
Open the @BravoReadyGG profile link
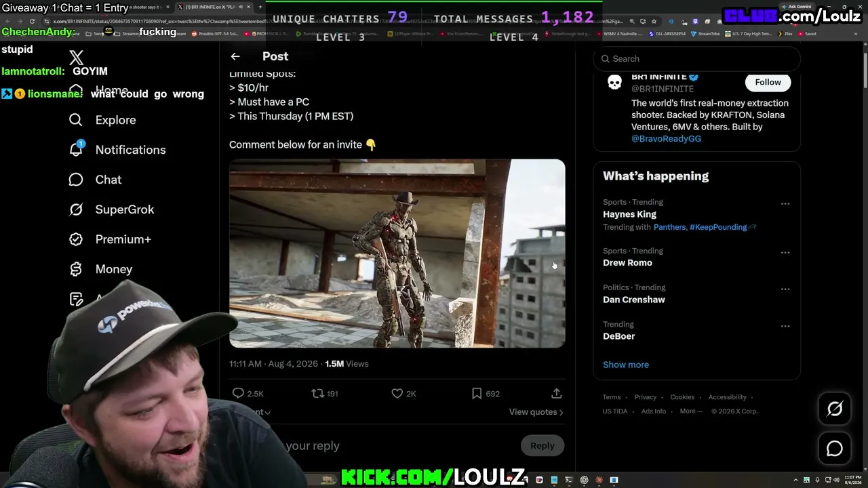tap(666, 138)
